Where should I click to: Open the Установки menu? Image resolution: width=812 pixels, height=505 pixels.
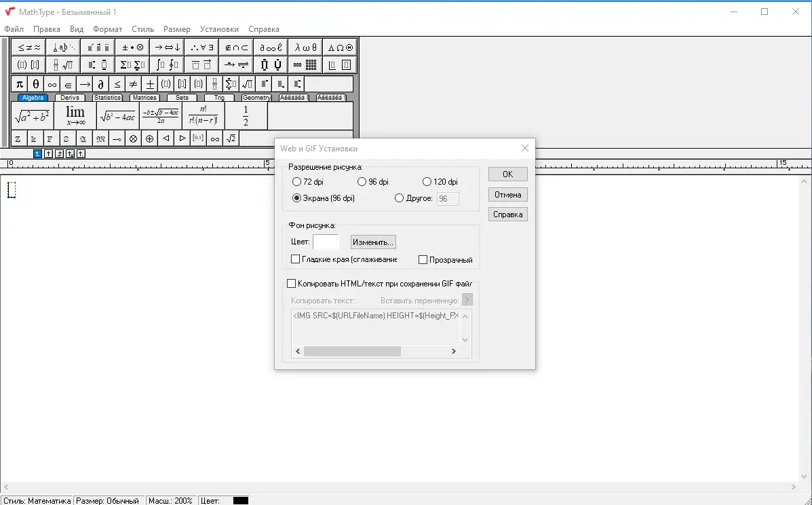218,29
